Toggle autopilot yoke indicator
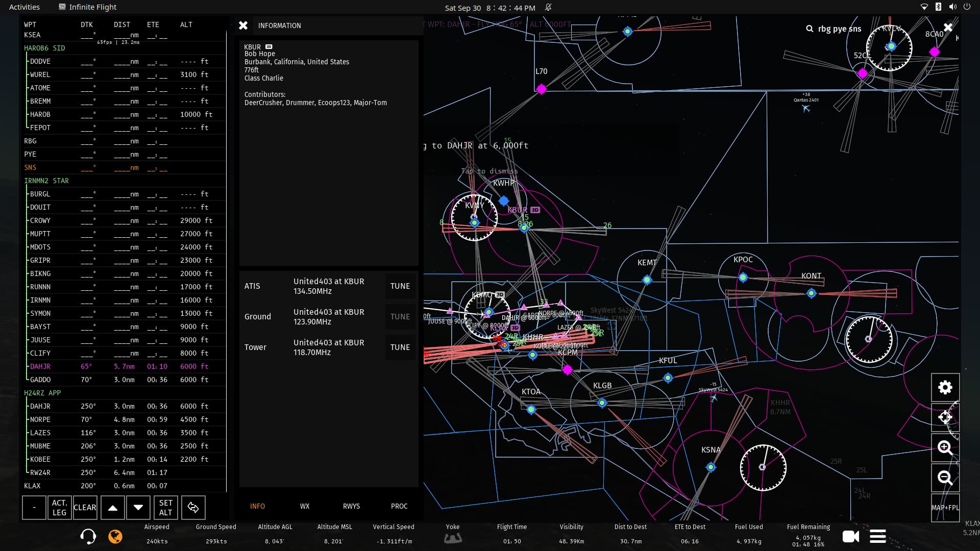The width and height of the screenshot is (980, 551). pyautogui.click(x=453, y=538)
